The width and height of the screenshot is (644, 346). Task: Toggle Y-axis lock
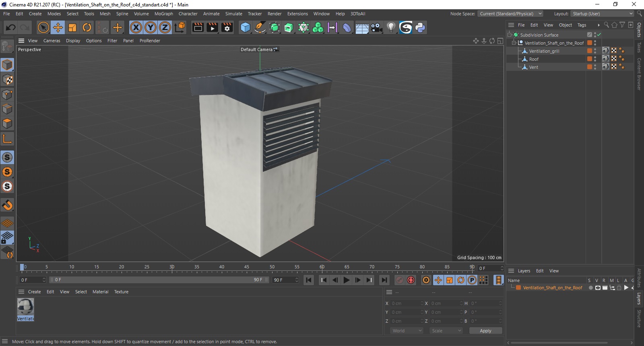coord(151,27)
